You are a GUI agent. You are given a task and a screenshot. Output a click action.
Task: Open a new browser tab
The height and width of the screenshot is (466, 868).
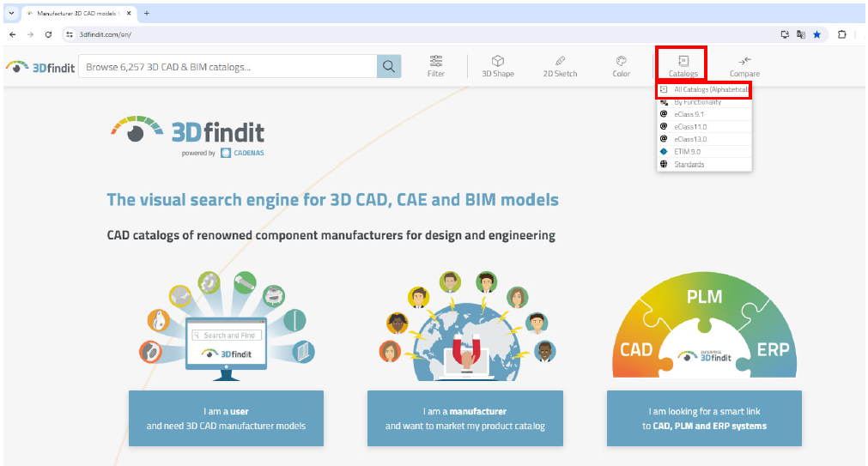click(x=147, y=13)
